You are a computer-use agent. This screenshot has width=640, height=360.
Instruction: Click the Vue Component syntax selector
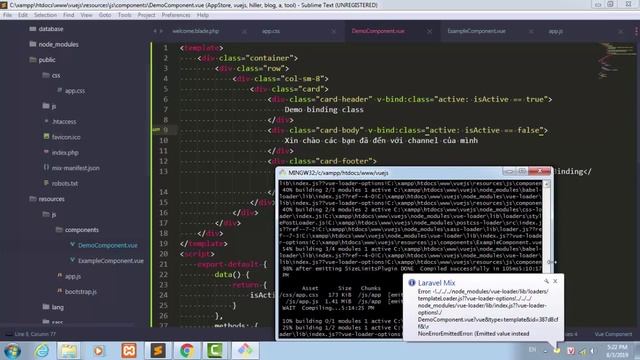point(613,334)
